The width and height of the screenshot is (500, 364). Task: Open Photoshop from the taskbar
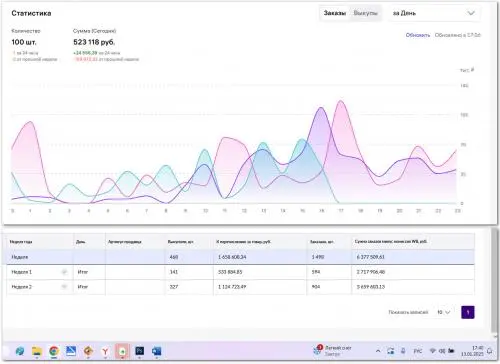pyautogui.click(x=140, y=351)
